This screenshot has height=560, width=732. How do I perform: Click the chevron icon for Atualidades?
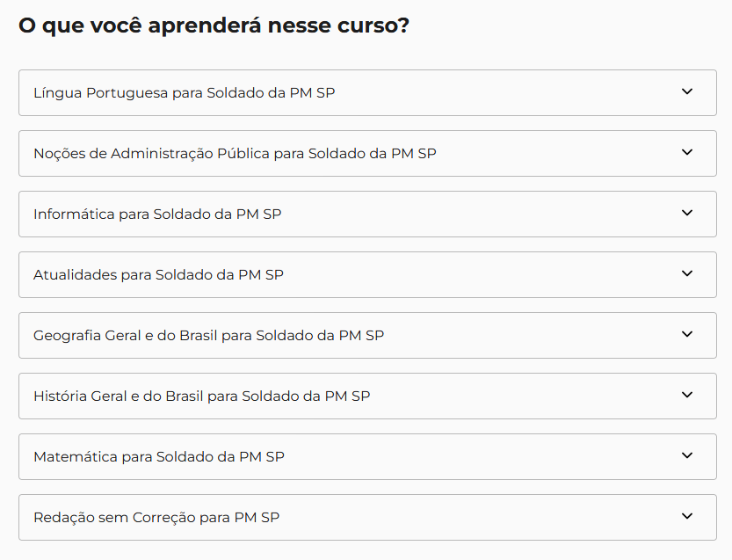pos(687,273)
